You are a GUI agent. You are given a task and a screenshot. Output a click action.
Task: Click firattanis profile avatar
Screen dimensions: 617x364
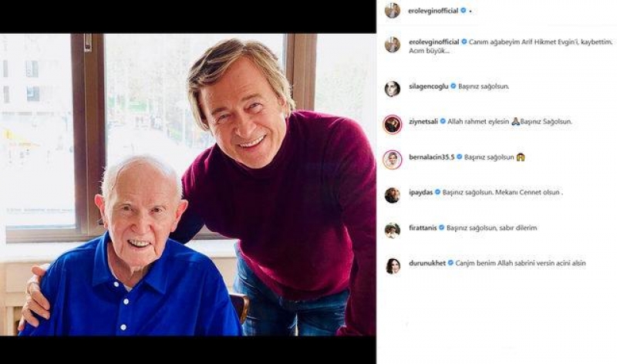pyautogui.click(x=392, y=231)
